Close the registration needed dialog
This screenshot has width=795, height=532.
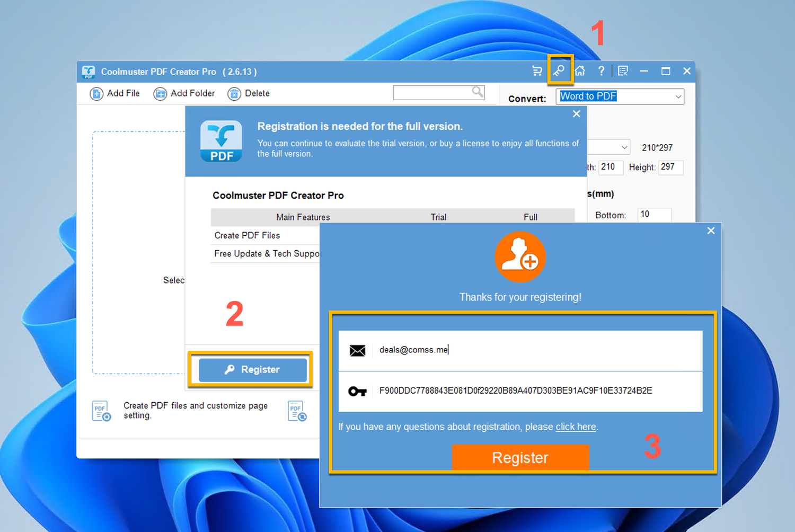pos(576,113)
